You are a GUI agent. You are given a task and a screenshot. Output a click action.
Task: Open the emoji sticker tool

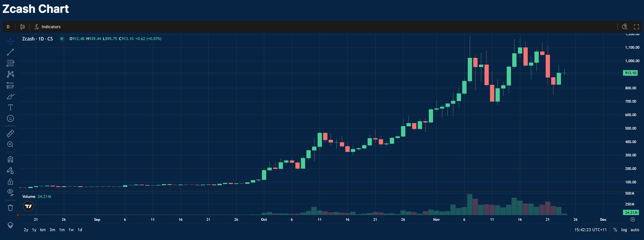(10, 118)
